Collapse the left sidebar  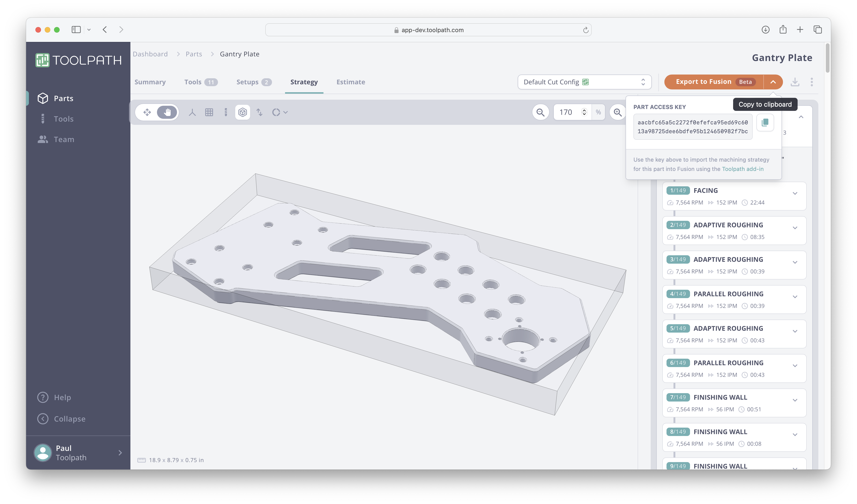click(x=61, y=419)
